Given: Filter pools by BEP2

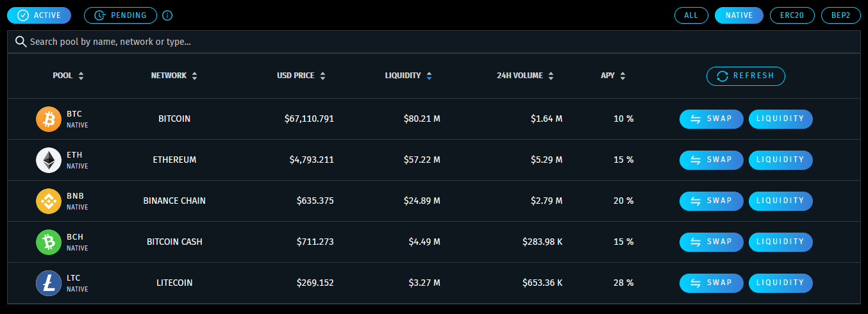Looking at the screenshot, I should click(841, 15).
